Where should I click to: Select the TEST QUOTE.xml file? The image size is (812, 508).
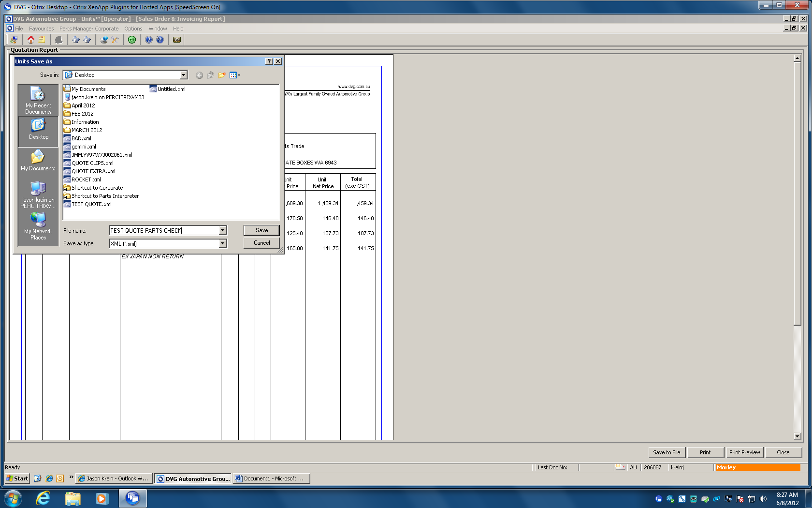pos(88,204)
